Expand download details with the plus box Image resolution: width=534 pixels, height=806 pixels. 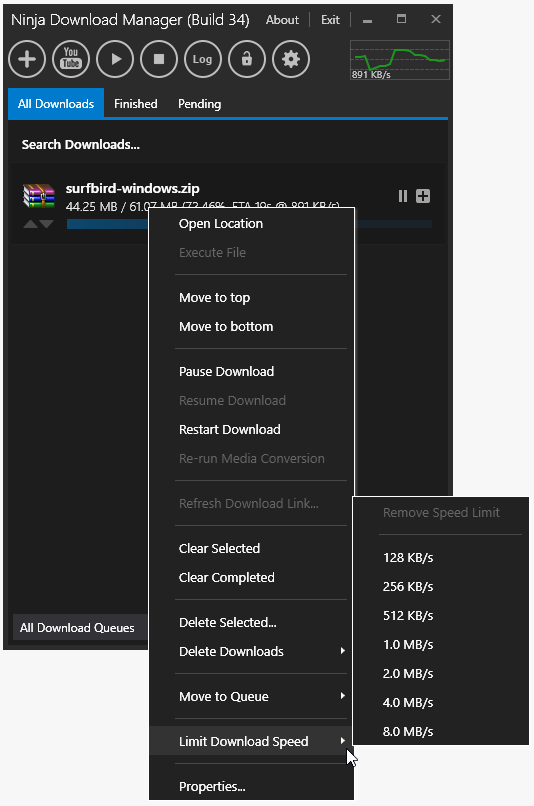tap(423, 196)
